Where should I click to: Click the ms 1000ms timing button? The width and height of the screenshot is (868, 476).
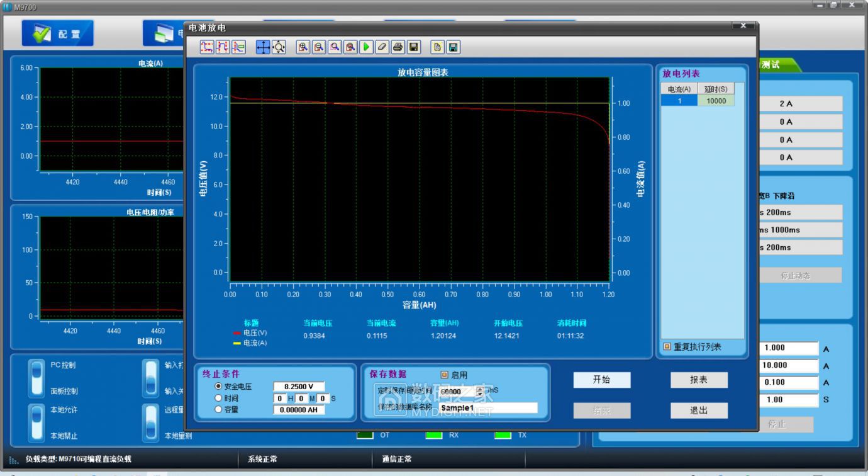pyautogui.click(x=799, y=230)
